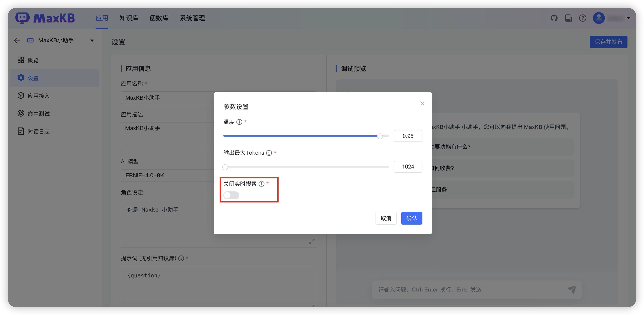Close the 参数设置 dialog
The image size is (644, 315).
[x=422, y=103]
